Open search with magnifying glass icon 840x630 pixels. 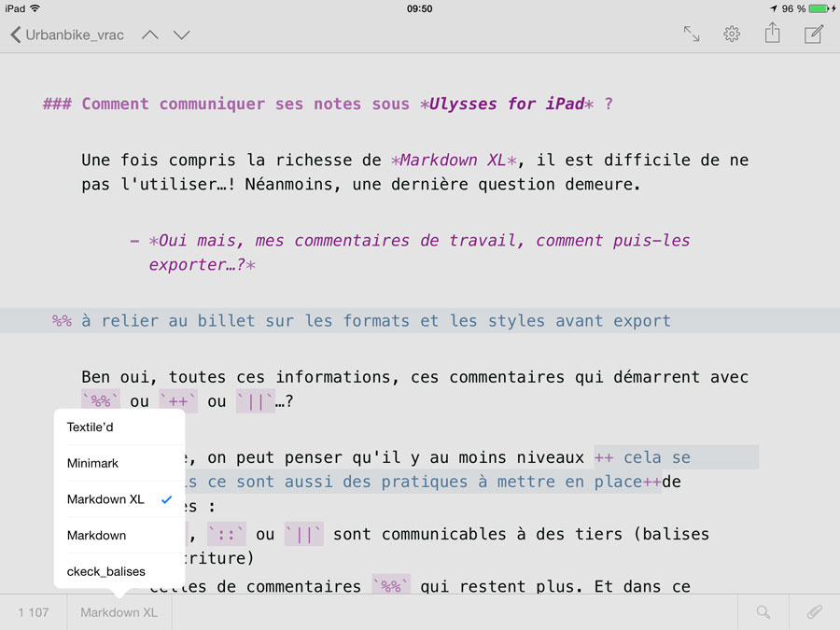coord(763,612)
